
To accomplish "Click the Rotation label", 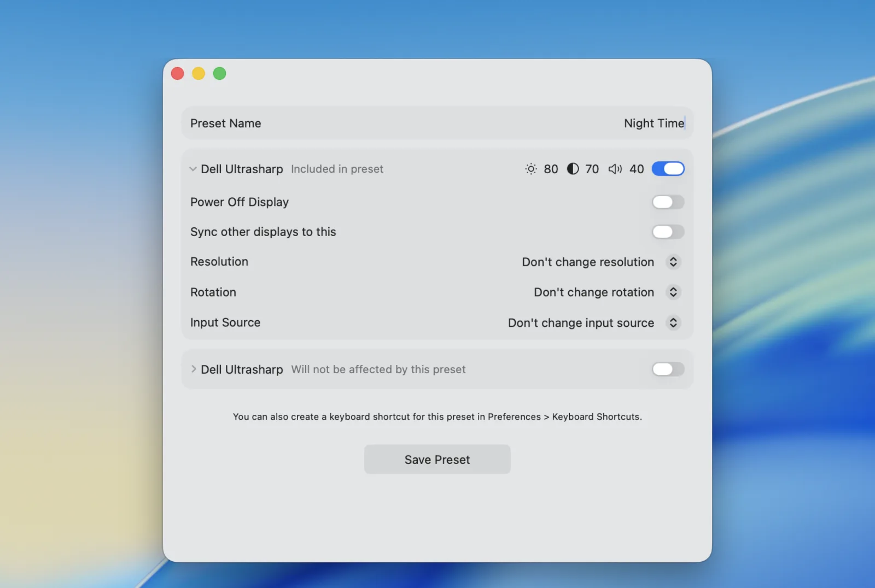I will [x=213, y=292].
